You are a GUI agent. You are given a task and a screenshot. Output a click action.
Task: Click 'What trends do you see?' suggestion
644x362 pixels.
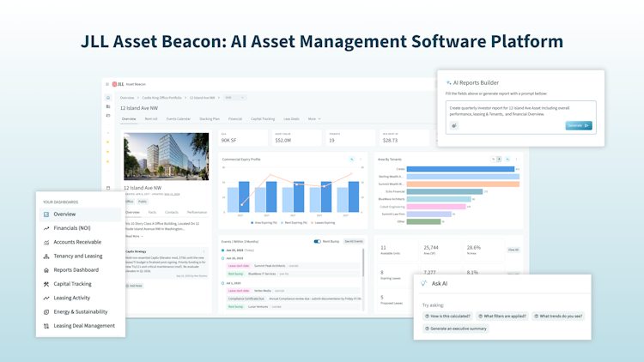pyautogui.click(x=558, y=316)
